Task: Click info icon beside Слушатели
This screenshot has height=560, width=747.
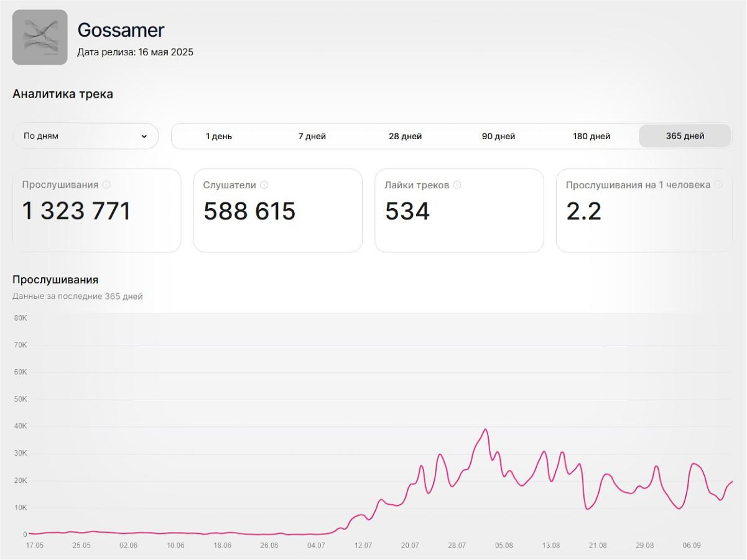Action: pos(264,185)
